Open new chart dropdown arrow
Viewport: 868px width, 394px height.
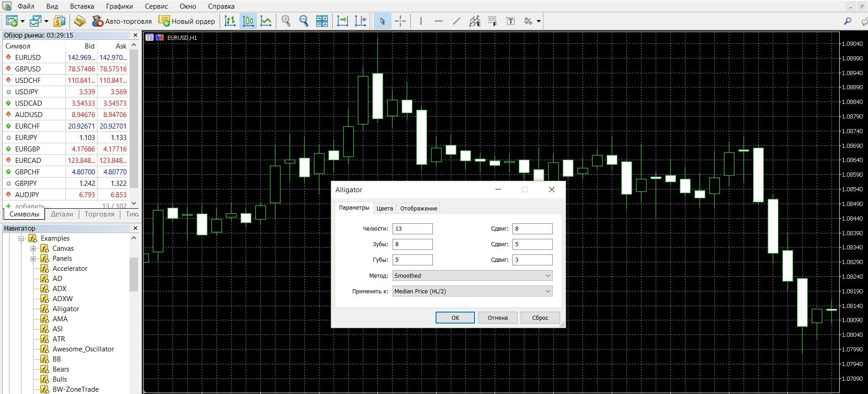point(22,21)
